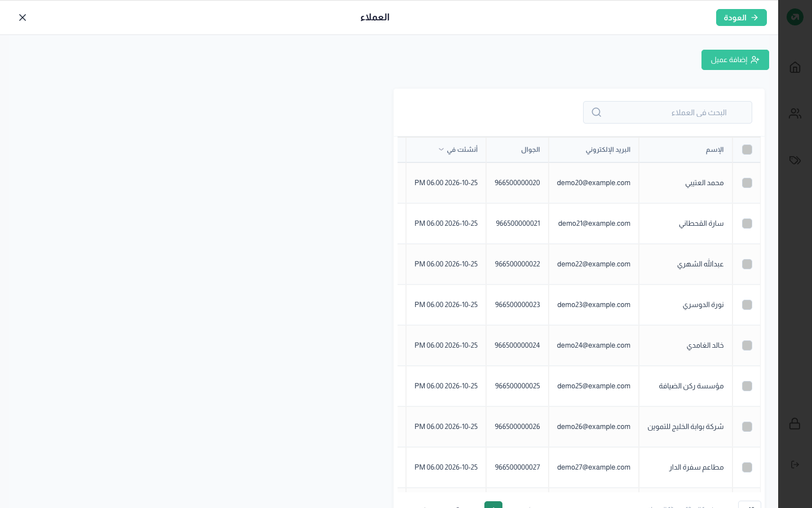Click phone number 966500000021
Screen dimensions: 812x508
(x=518, y=224)
